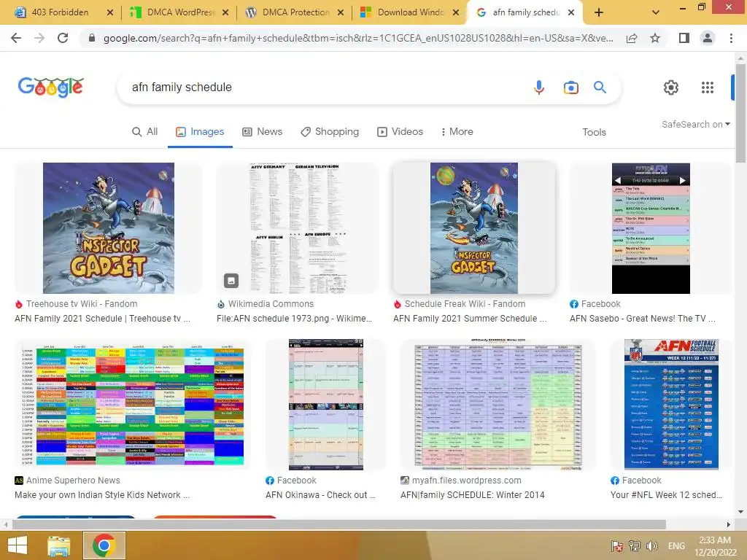
Task: Open the tab search chevron
Action: click(x=656, y=12)
